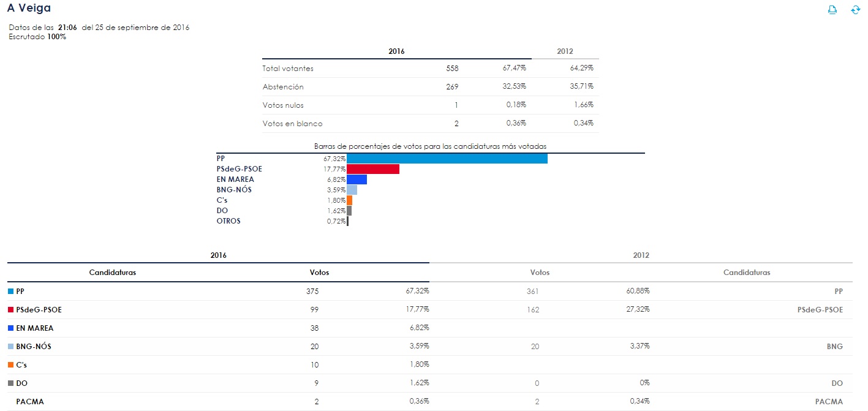This screenshot has height=411, width=868.
Task: Click the PACMA row name in 2016 table
Action: pyautogui.click(x=30, y=402)
